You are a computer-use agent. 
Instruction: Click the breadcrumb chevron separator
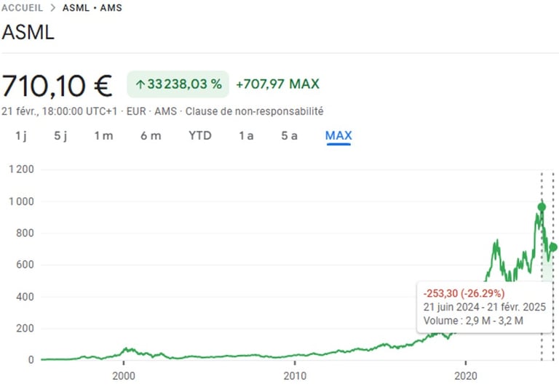point(52,7)
